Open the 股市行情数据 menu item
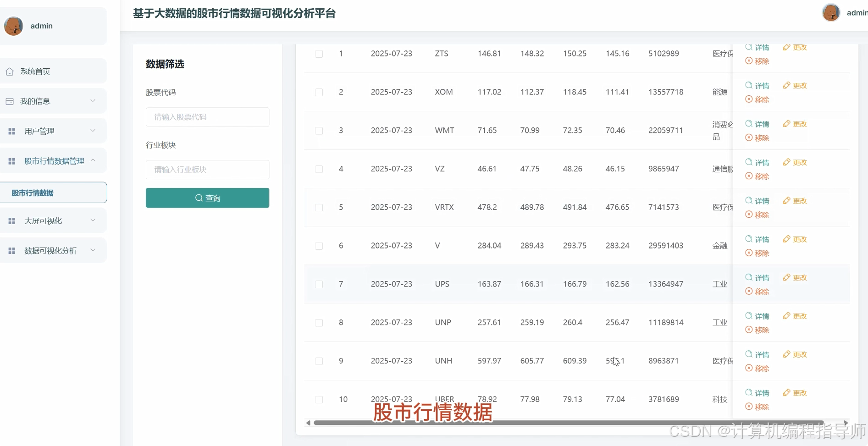 click(33, 193)
